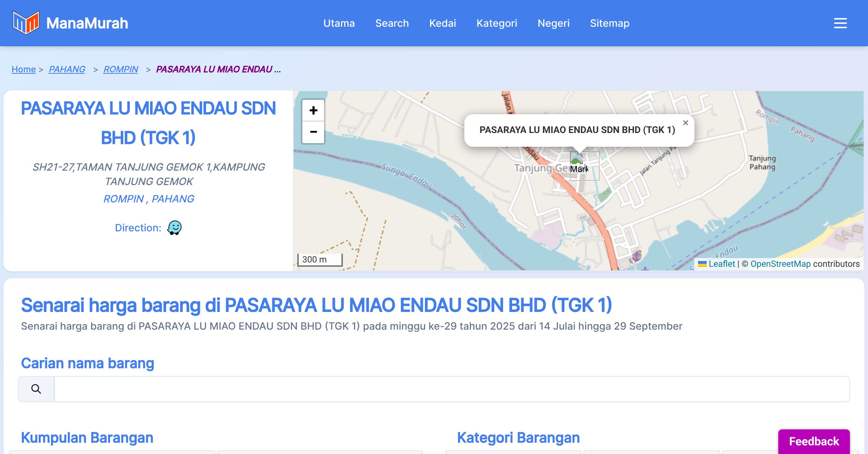The image size is (868, 454).
Task: Click the Carian nama barang input
Action: click(x=451, y=389)
